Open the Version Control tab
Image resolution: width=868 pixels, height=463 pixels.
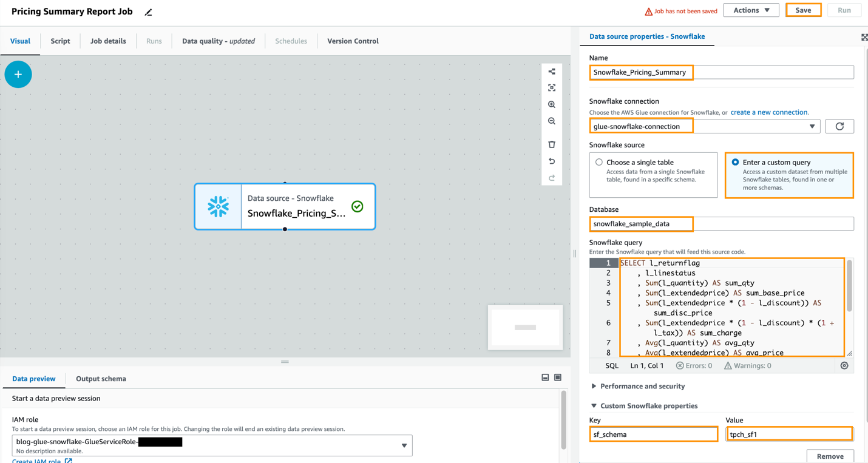click(353, 41)
